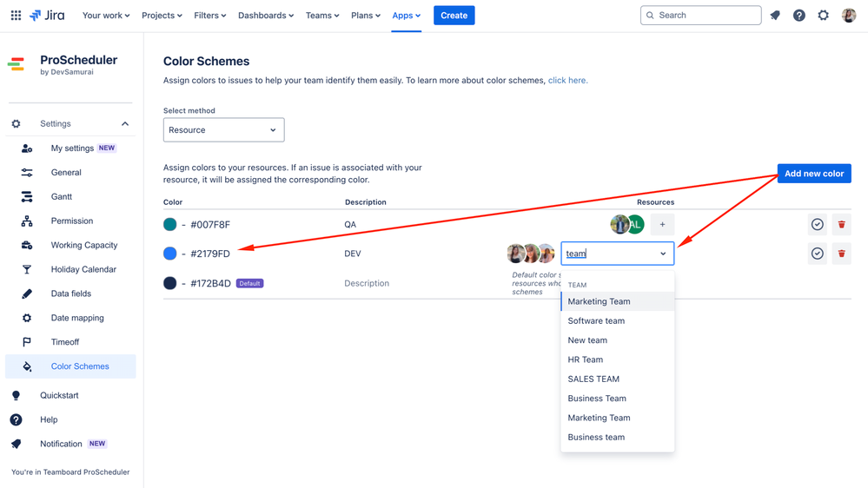Click the ProScheduler logo icon
Image resolution: width=868 pixels, height=488 pixels.
pos(16,64)
